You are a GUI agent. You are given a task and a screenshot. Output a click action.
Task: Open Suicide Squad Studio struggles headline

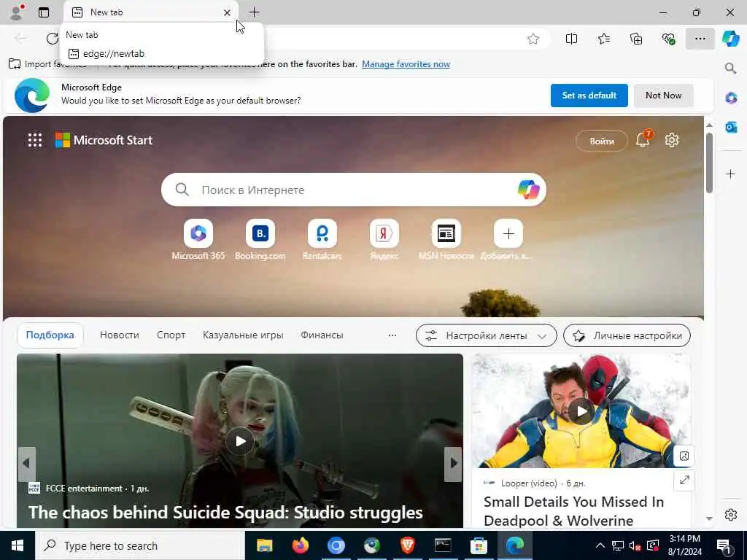[225, 513]
